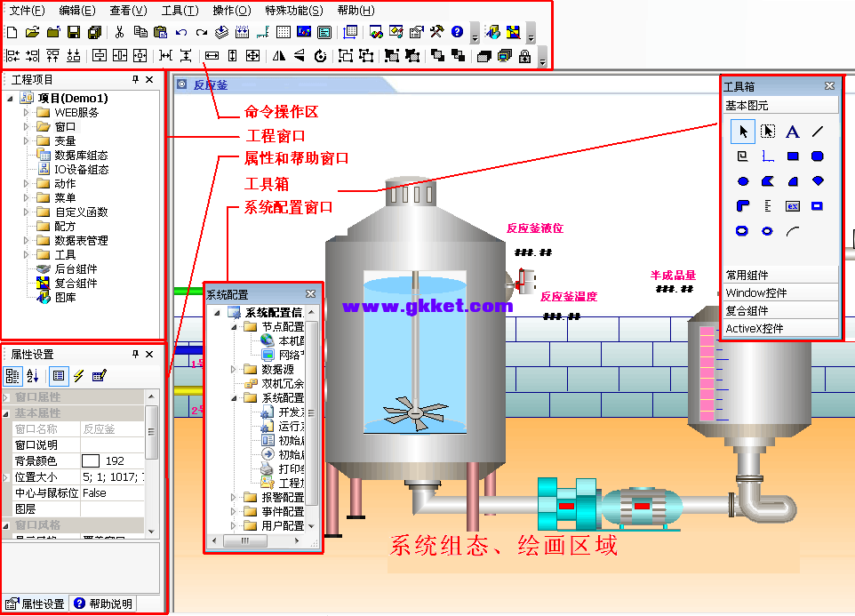Select the text tool (A) in the toolbox
This screenshot has height=616, width=855.
click(792, 131)
